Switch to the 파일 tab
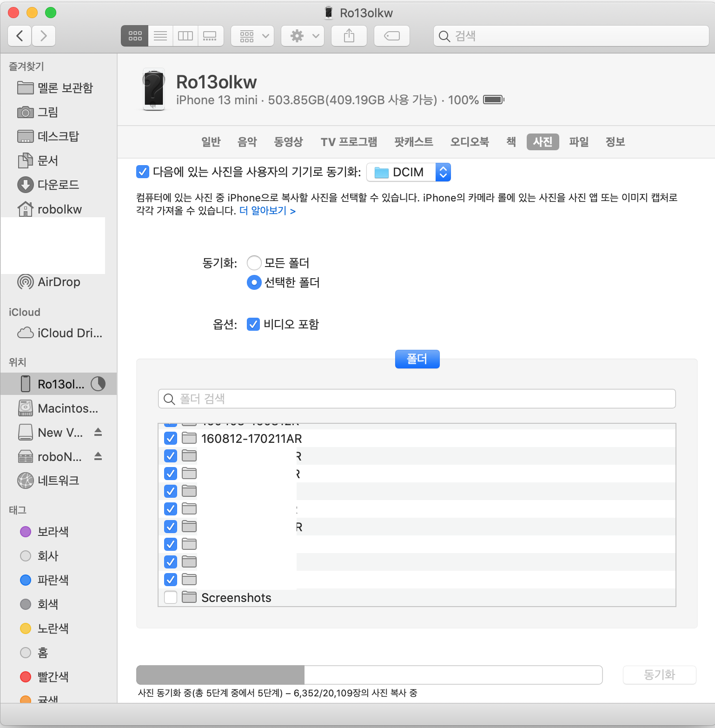 click(x=579, y=142)
